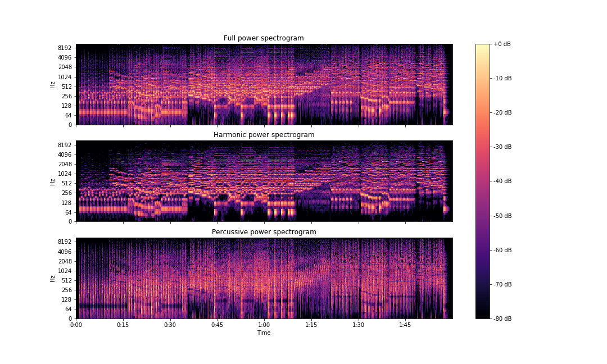
Task: Click the Percussive power spectrogram title
Action: coord(264,231)
